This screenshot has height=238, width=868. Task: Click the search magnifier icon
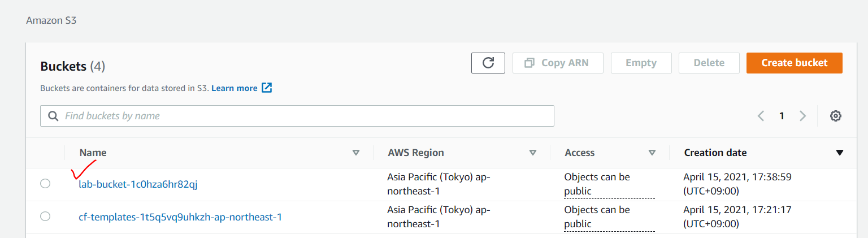coord(54,116)
